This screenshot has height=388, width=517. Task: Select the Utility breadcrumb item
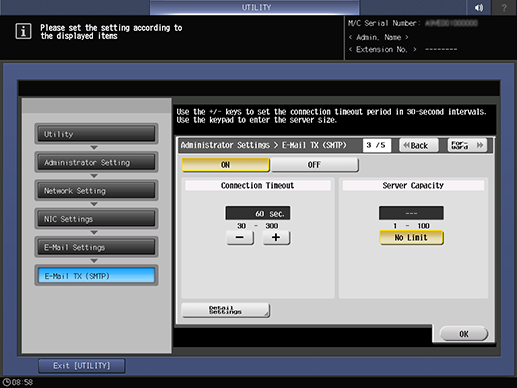coord(96,134)
